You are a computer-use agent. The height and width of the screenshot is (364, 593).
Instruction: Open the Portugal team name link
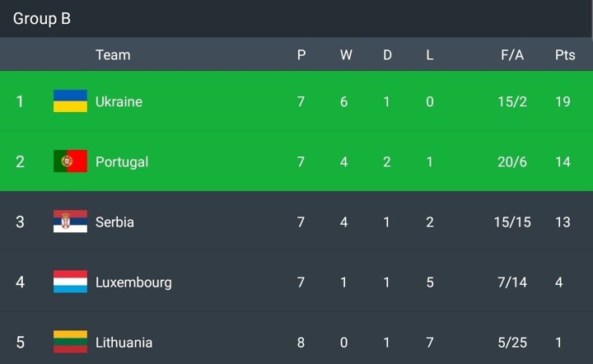[122, 161]
